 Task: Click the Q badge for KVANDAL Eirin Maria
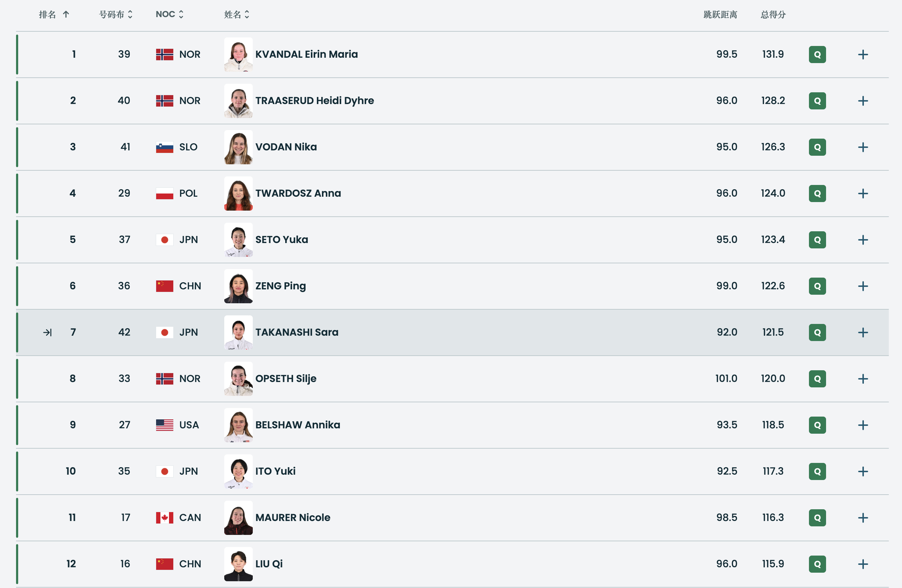point(817,55)
